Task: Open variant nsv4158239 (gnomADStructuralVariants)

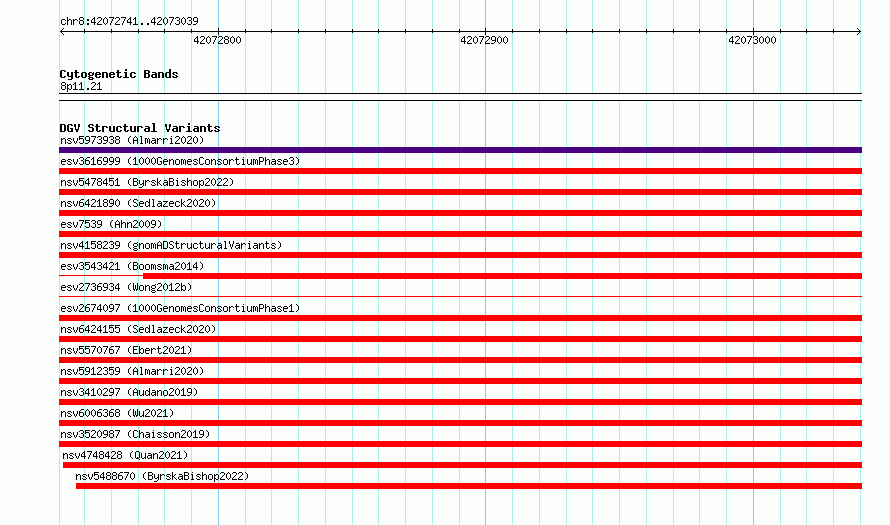Action: (171, 245)
